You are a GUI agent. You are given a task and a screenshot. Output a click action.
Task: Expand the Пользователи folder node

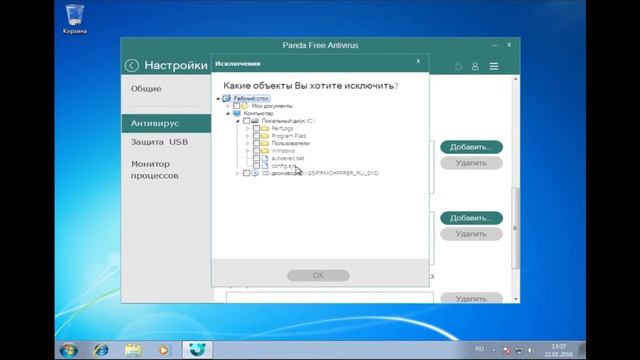tap(247, 143)
